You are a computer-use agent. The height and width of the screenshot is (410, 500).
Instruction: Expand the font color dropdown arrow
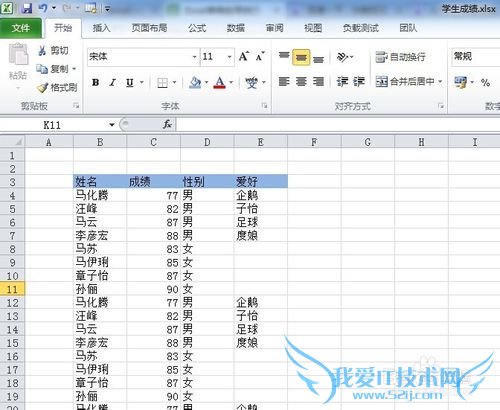point(231,82)
